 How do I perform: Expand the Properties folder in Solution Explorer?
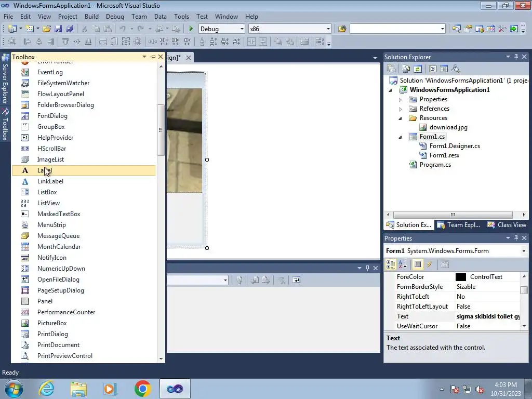[401, 100]
